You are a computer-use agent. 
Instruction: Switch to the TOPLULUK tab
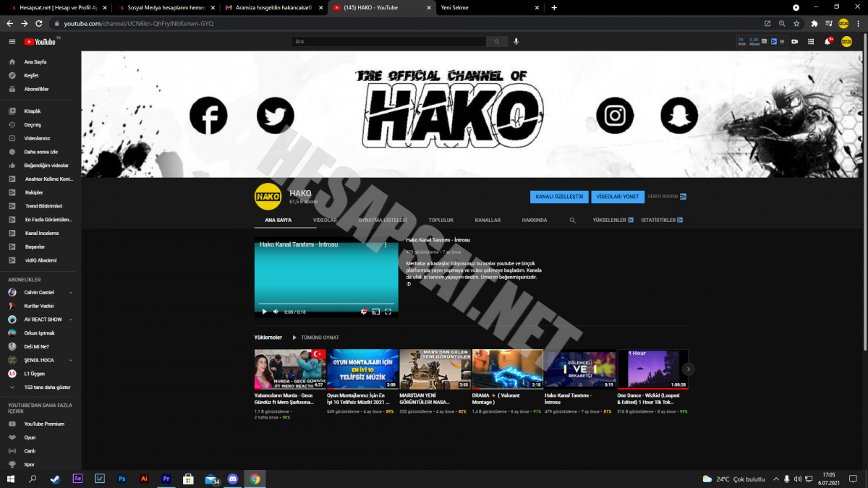pos(441,220)
